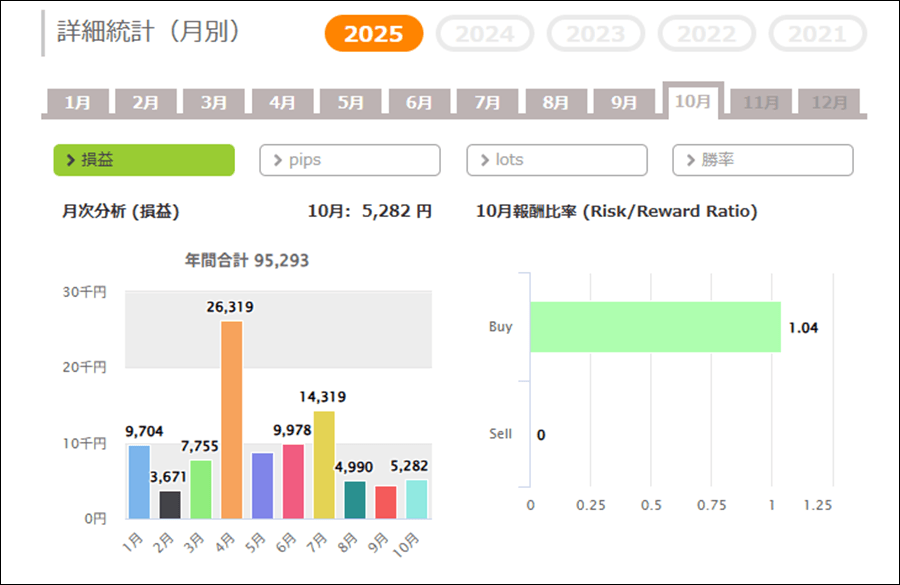This screenshot has width=900, height=585.
Task: Select the 7月 month tab
Action: point(487,102)
